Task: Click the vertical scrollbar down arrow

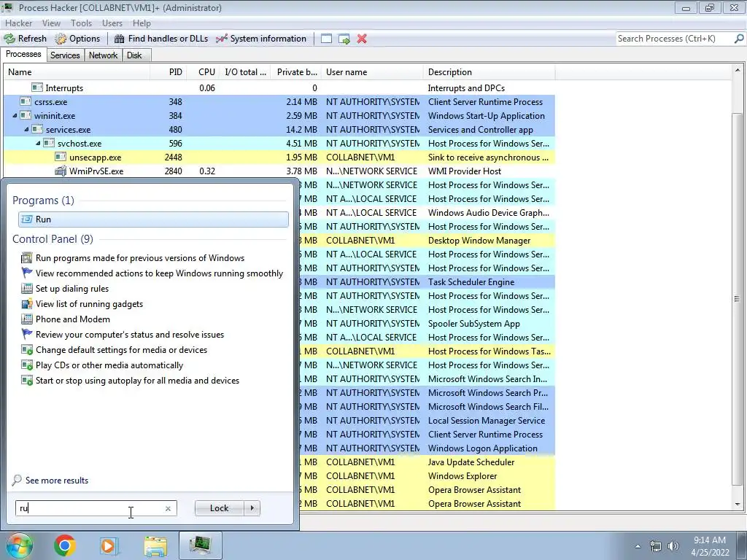Action: (x=737, y=504)
